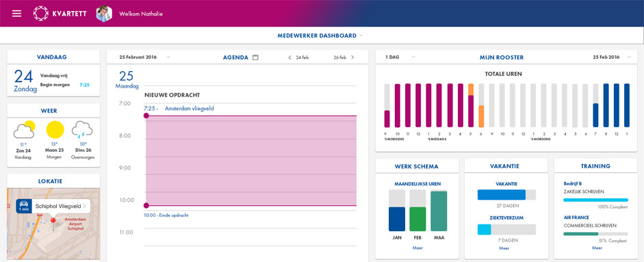
Task: Click the Nieuwe Opdracht heading
Action: [x=172, y=95]
